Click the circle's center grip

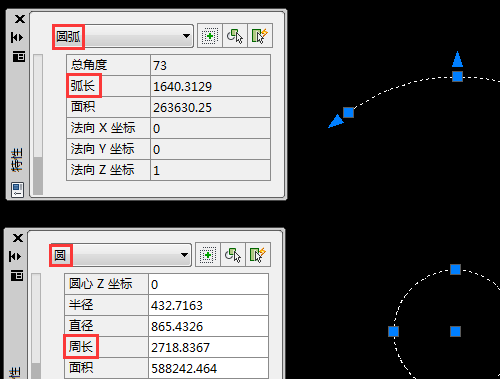coord(455,331)
